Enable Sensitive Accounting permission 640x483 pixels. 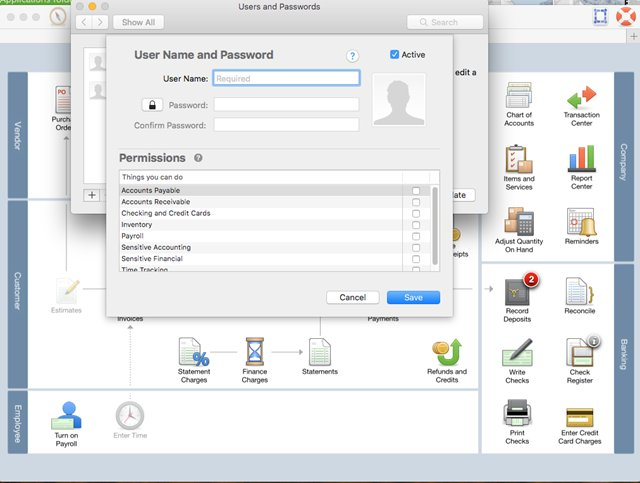(x=416, y=248)
